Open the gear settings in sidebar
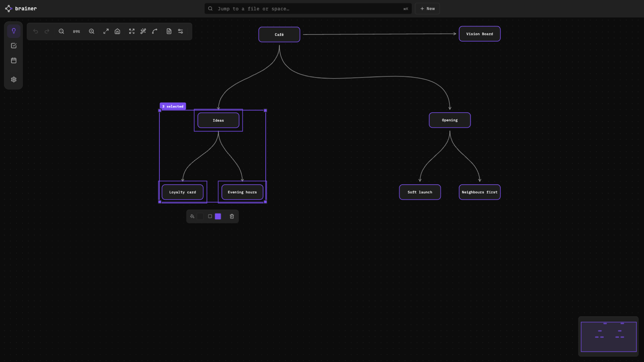The image size is (644, 362). tap(14, 79)
